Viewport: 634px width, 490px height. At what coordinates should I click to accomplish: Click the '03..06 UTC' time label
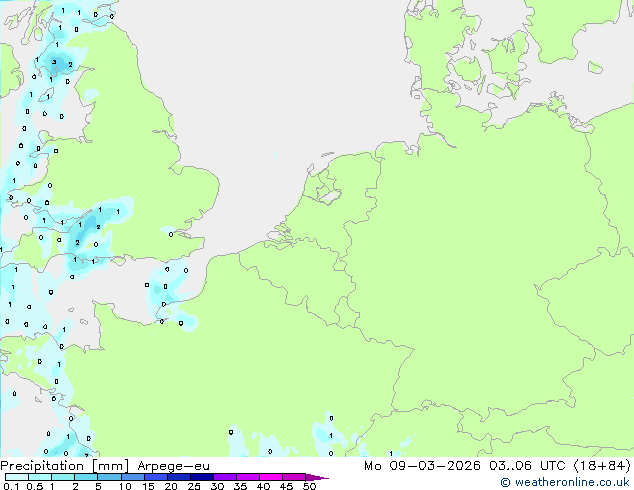pyautogui.click(x=527, y=466)
